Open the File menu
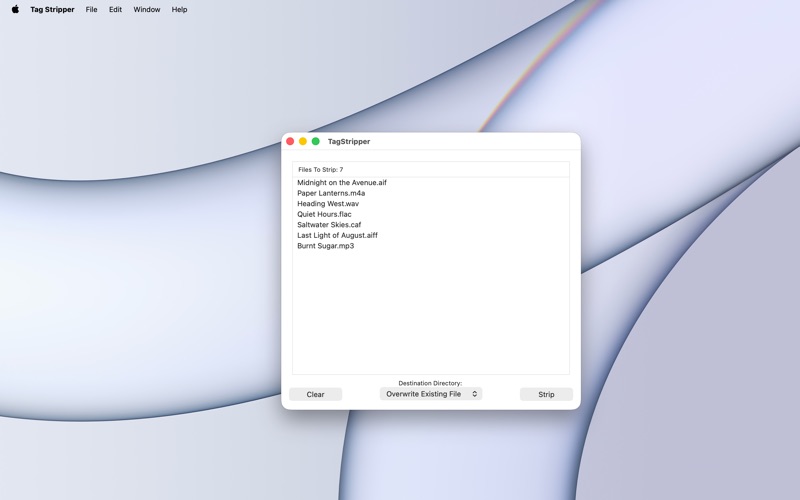This screenshot has width=800, height=500. (91, 9)
